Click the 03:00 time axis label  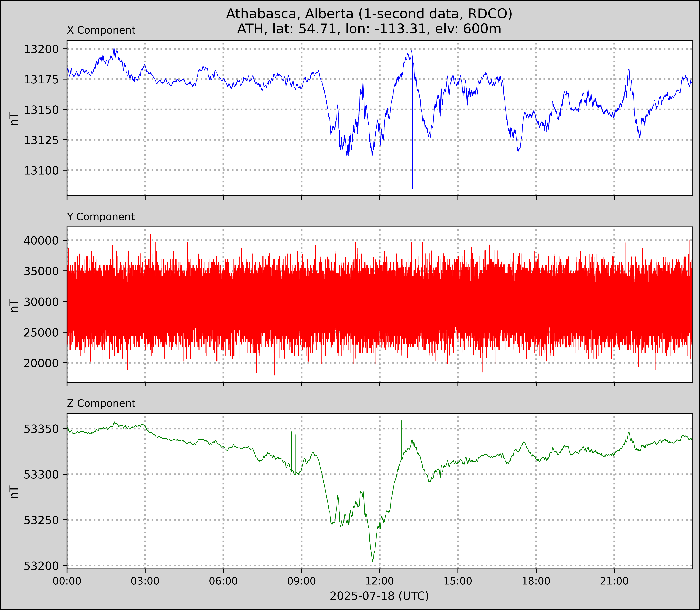point(145,581)
